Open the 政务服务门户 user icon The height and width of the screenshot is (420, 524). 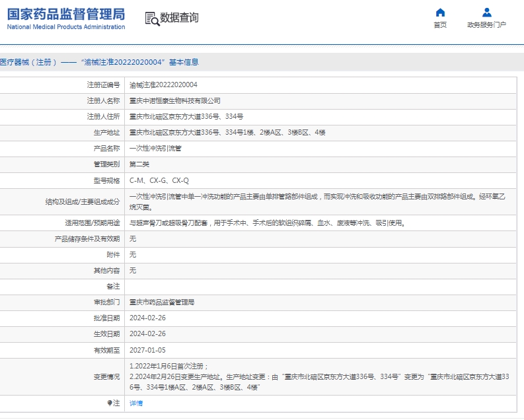[486, 13]
